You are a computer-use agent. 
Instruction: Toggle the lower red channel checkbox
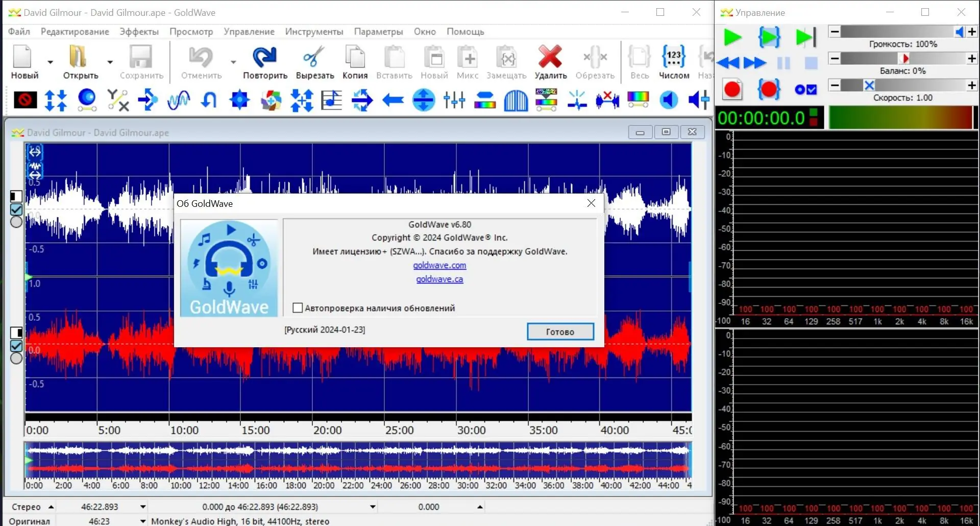pos(16,346)
